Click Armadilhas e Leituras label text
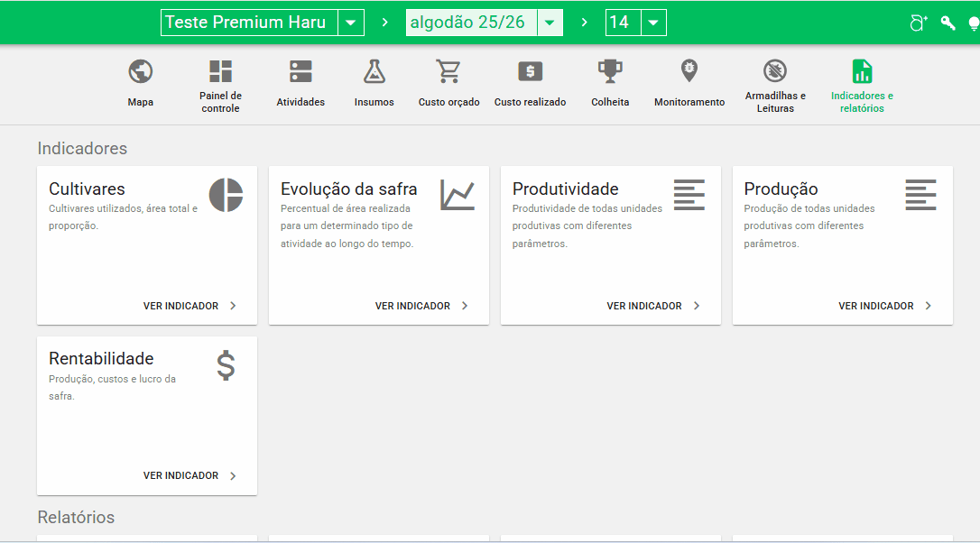 pyautogui.click(x=775, y=102)
